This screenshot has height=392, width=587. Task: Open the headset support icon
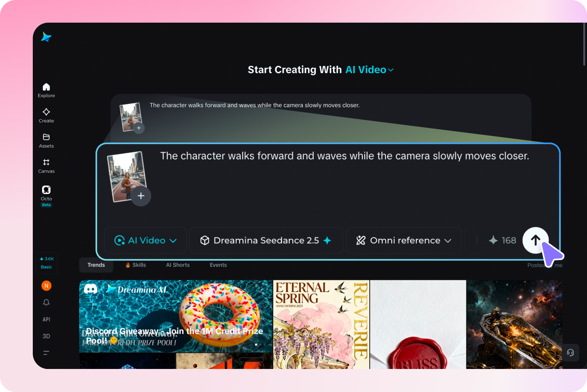571,353
